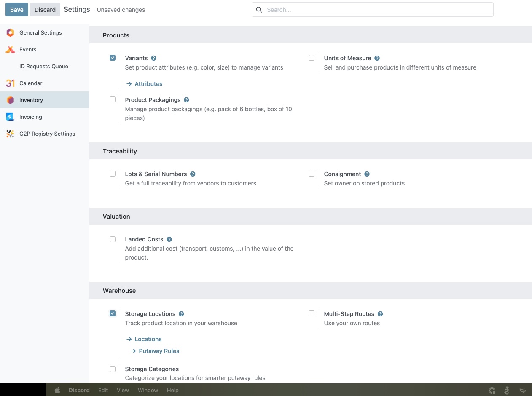
Task: Click the search magnifying glass icon
Action: coord(259,9)
